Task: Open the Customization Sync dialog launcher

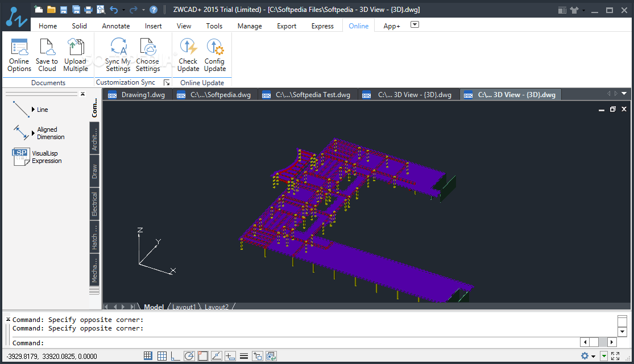Action: pos(167,82)
